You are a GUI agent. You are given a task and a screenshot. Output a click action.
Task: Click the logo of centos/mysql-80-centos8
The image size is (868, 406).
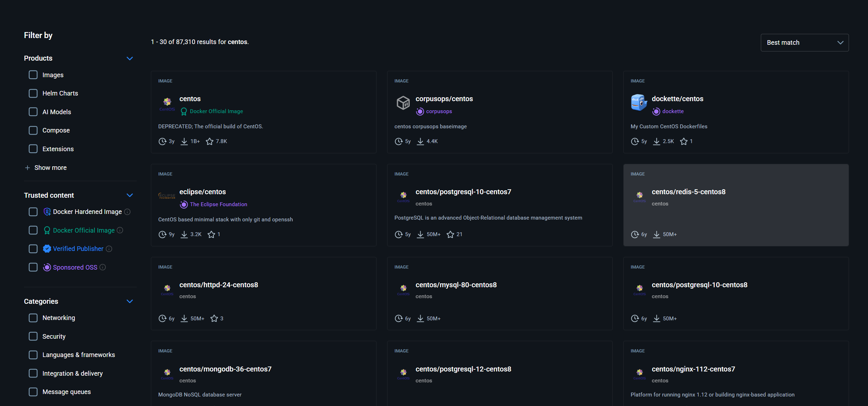point(403,290)
